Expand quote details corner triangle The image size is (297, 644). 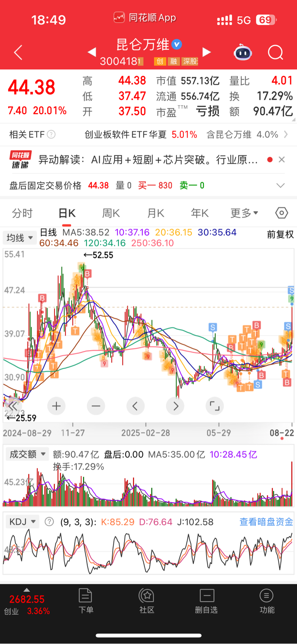tap(294, 120)
